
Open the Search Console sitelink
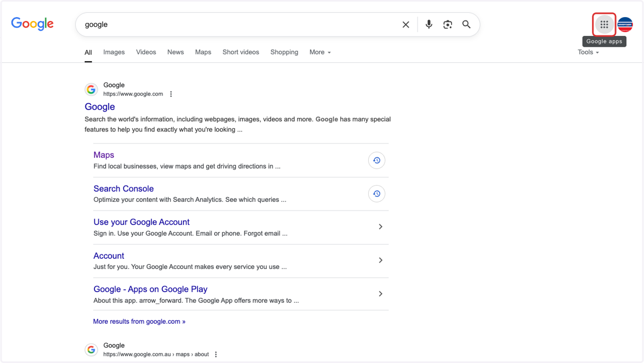[x=123, y=188]
